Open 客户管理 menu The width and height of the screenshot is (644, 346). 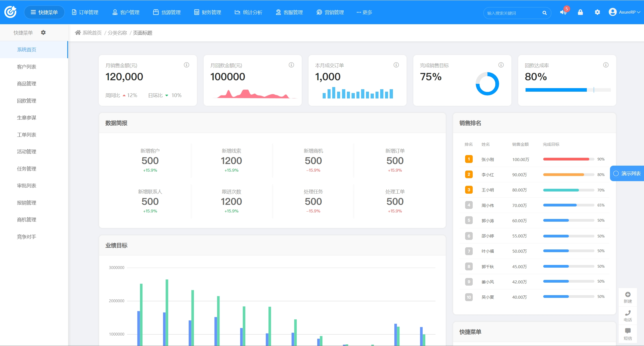[x=126, y=12]
